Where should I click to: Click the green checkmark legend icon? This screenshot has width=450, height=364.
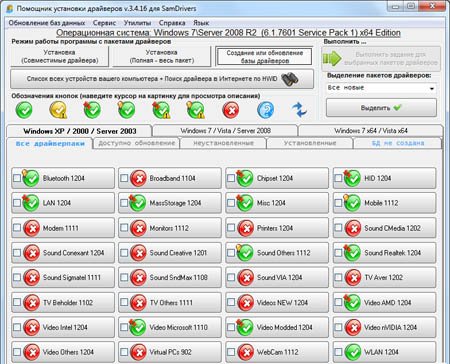(24, 110)
